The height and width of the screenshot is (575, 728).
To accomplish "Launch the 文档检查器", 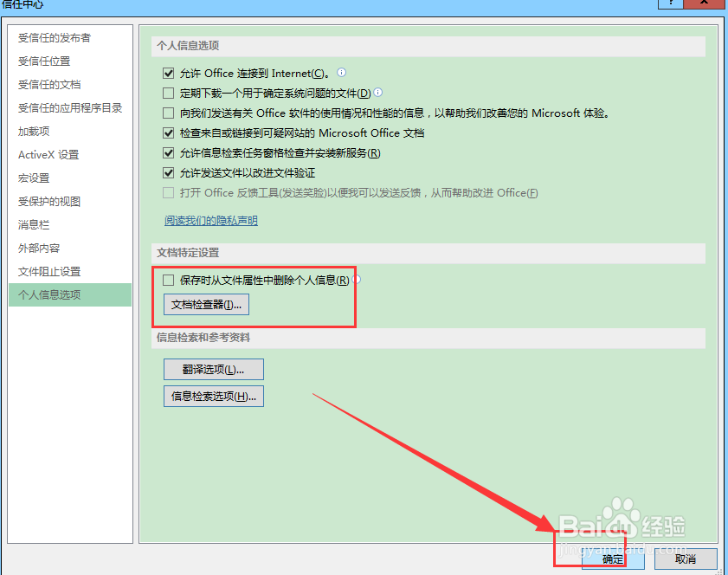I will pyautogui.click(x=205, y=304).
